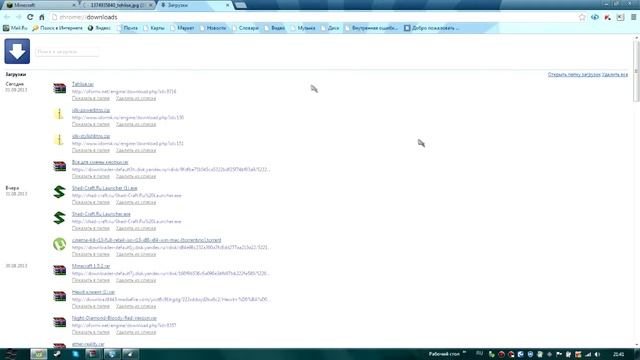640x360 pixels.
Task: Click the eye extension icon in toolbar
Action: coord(595,17)
